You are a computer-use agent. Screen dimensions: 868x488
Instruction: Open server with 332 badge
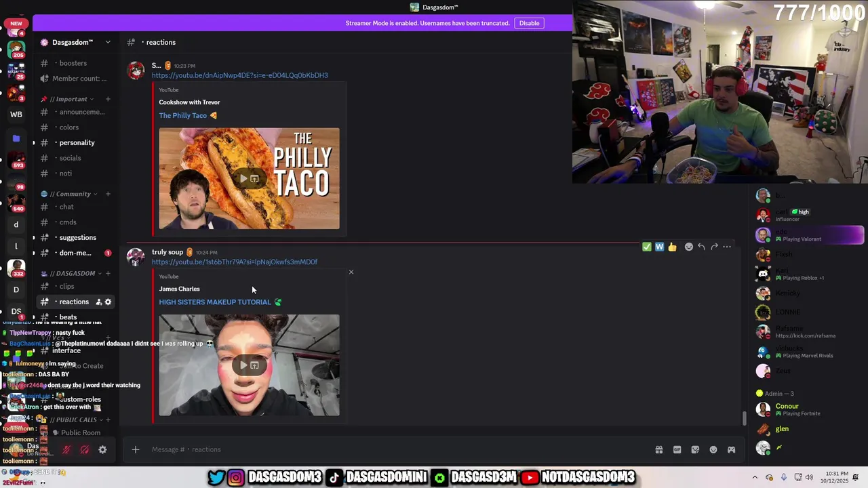pyautogui.click(x=16, y=268)
